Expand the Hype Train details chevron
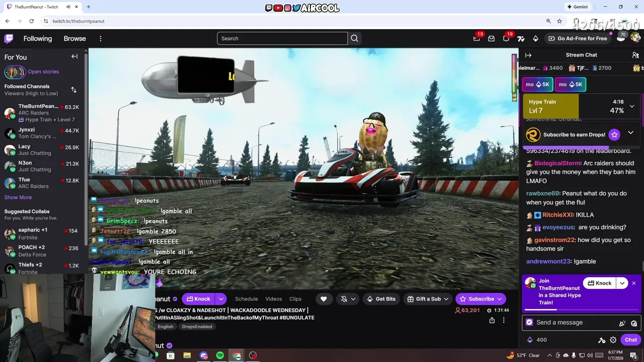Image resolution: width=644 pixels, height=362 pixels. (x=632, y=106)
